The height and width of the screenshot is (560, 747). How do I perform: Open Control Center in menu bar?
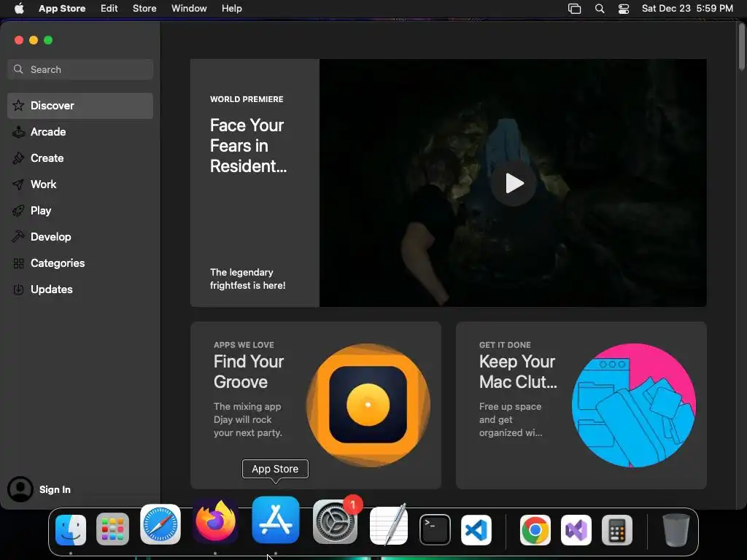tap(624, 9)
